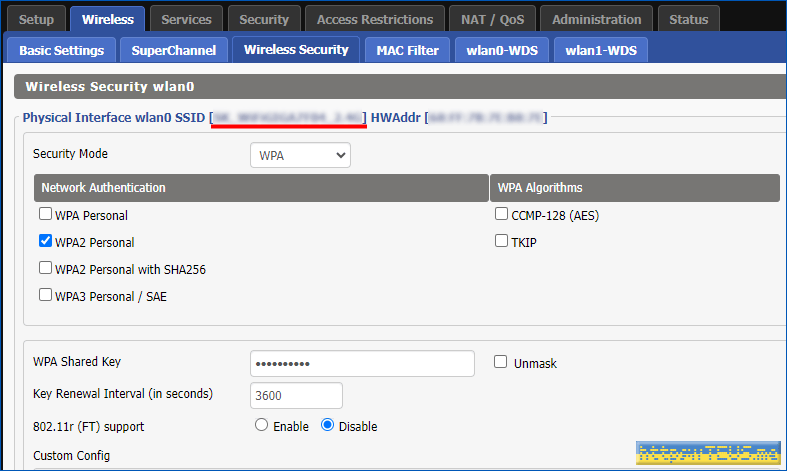Switch to wlan0-WDS subtab
Viewport: 787px width, 471px height.
pos(501,50)
